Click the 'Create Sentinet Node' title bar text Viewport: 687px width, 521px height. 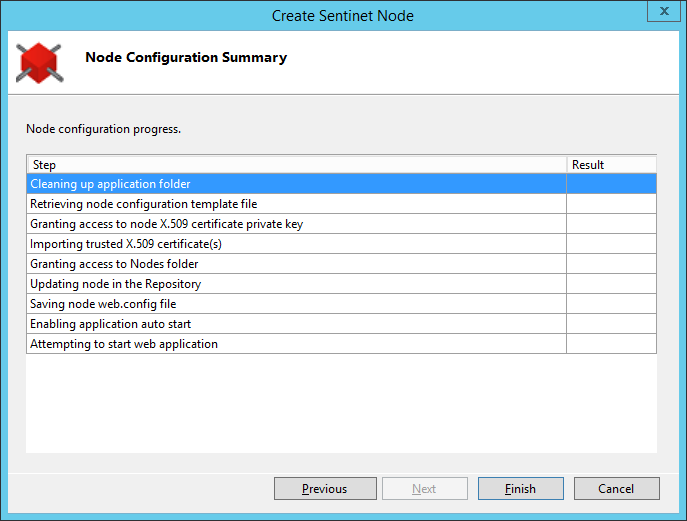click(x=343, y=16)
